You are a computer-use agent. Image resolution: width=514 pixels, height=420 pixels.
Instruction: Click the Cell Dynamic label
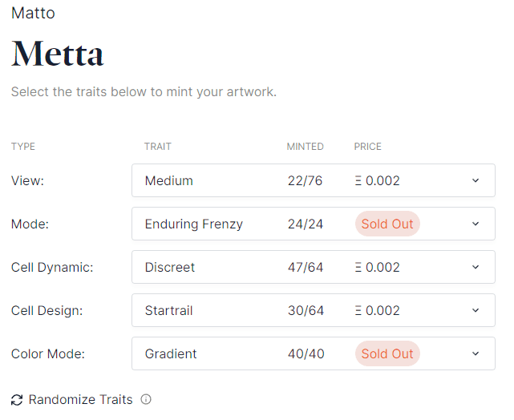pos(52,267)
